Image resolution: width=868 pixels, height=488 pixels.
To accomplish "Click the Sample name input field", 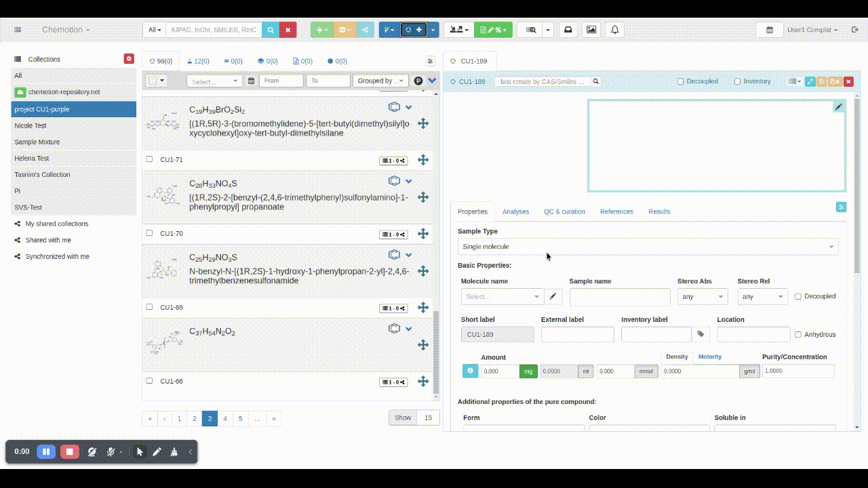I will [x=619, y=296].
